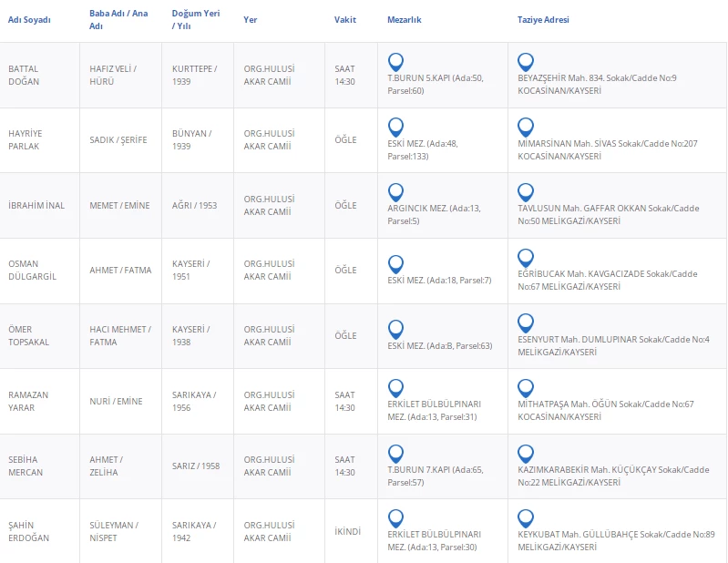728x563 pixels.
Task: Show Kazımkarabekir address pin for Sebiha Mercan
Action: (x=525, y=454)
